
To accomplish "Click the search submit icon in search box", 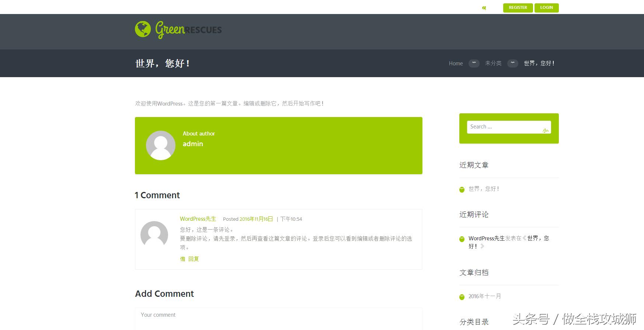I will tap(545, 130).
